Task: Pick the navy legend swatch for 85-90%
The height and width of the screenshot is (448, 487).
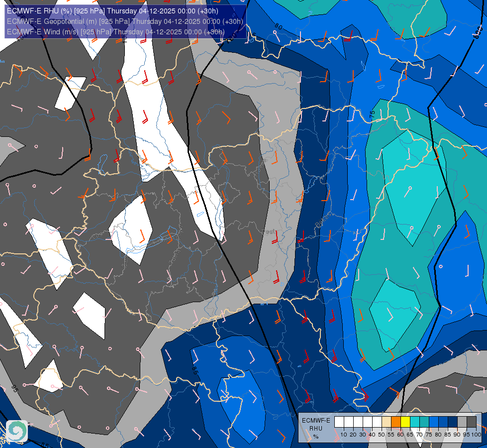Action: [453, 422]
